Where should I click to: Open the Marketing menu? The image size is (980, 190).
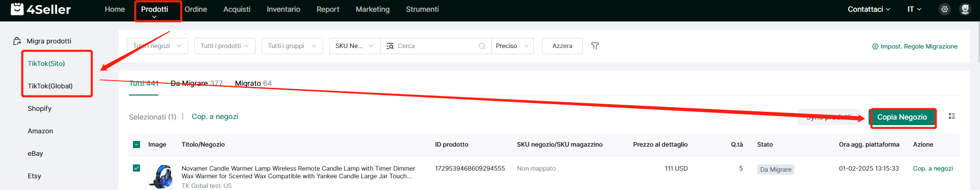coord(373,9)
